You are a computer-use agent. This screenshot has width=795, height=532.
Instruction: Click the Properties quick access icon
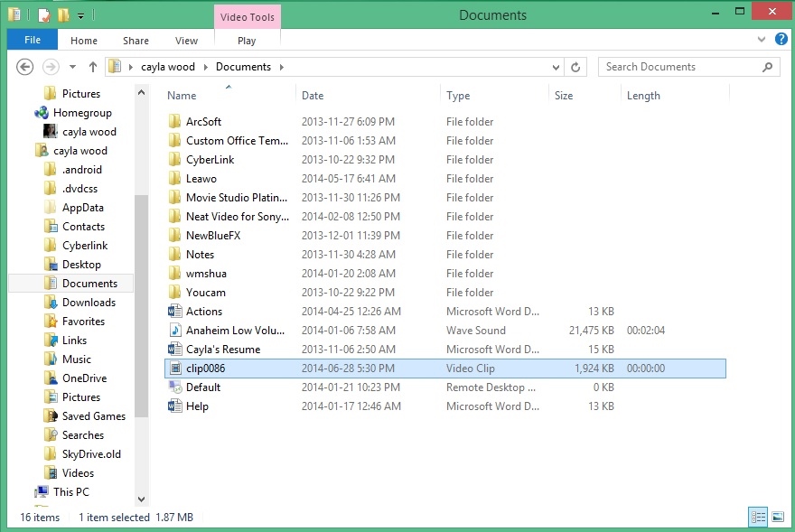(44, 15)
